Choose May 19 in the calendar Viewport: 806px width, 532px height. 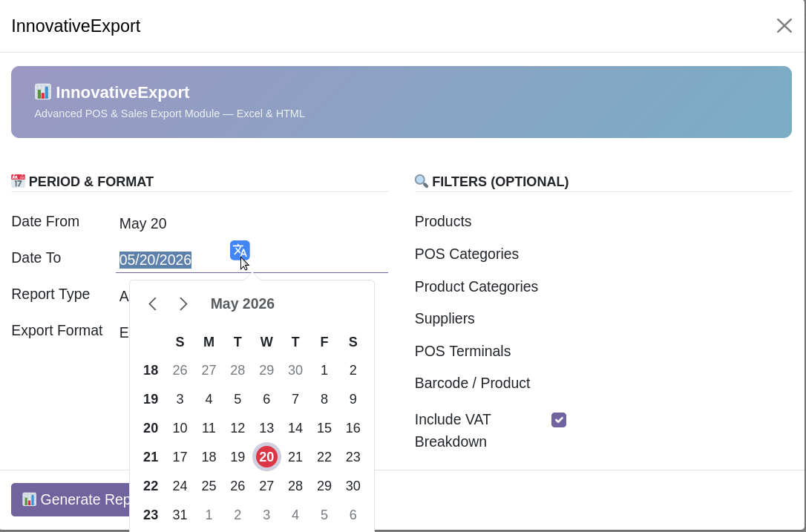[x=237, y=456]
